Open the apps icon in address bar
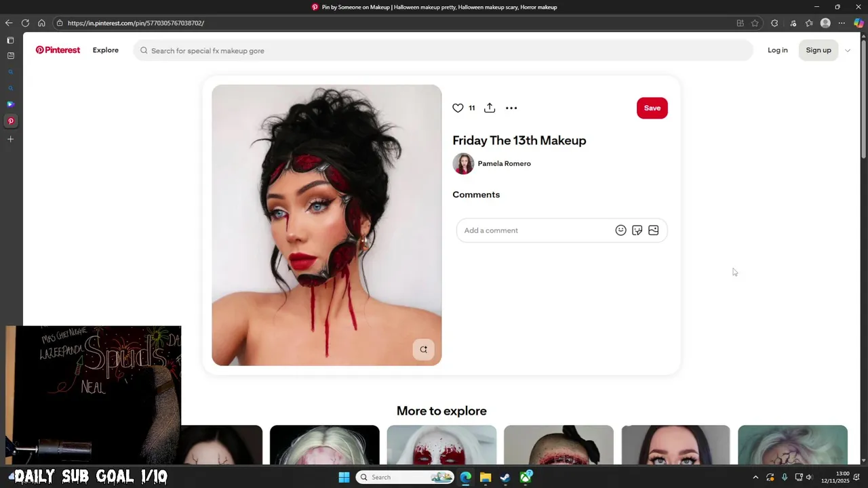The height and width of the screenshot is (488, 868). coord(740,23)
